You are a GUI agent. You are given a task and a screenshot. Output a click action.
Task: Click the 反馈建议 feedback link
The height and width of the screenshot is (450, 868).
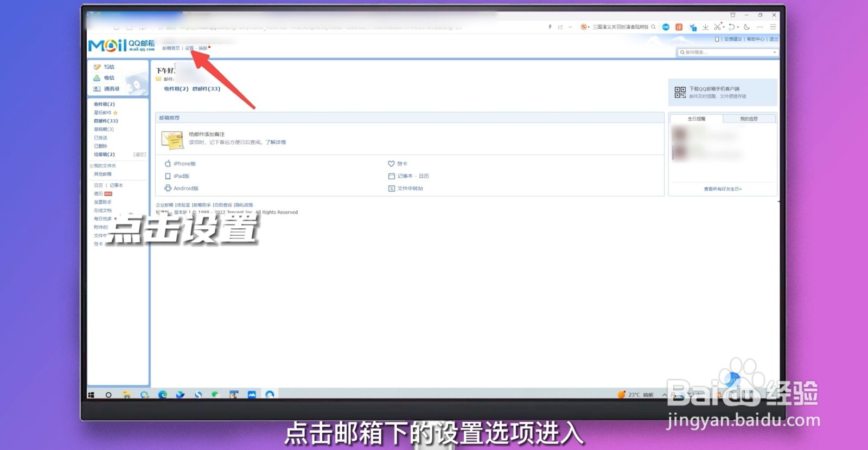(x=732, y=39)
